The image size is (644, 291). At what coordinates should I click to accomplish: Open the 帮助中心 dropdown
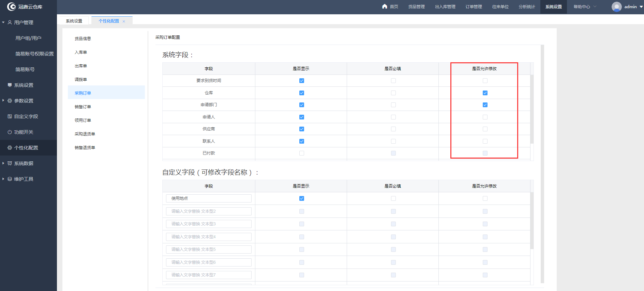[585, 7]
